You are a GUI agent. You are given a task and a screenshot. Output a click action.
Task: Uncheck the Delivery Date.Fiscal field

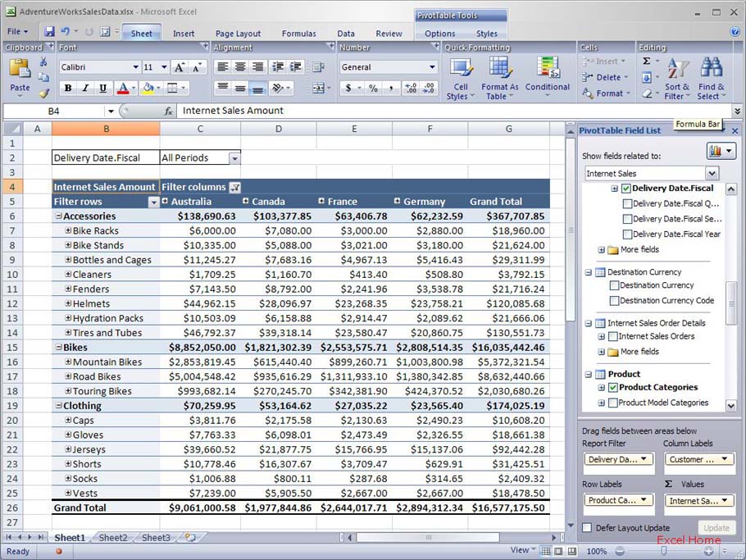tap(626, 189)
